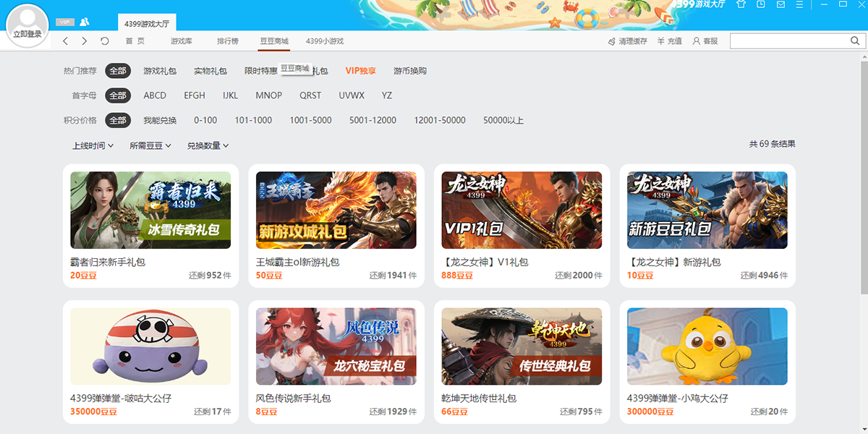Image resolution: width=868 pixels, height=434 pixels.
Task: Select 全部 under 热门推荐 filters
Action: (x=118, y=70)
